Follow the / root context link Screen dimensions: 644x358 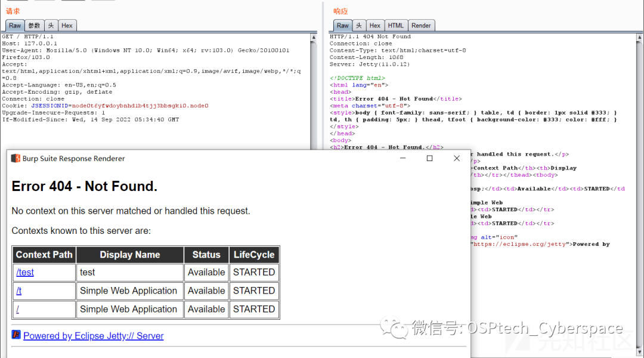[18, 310]
